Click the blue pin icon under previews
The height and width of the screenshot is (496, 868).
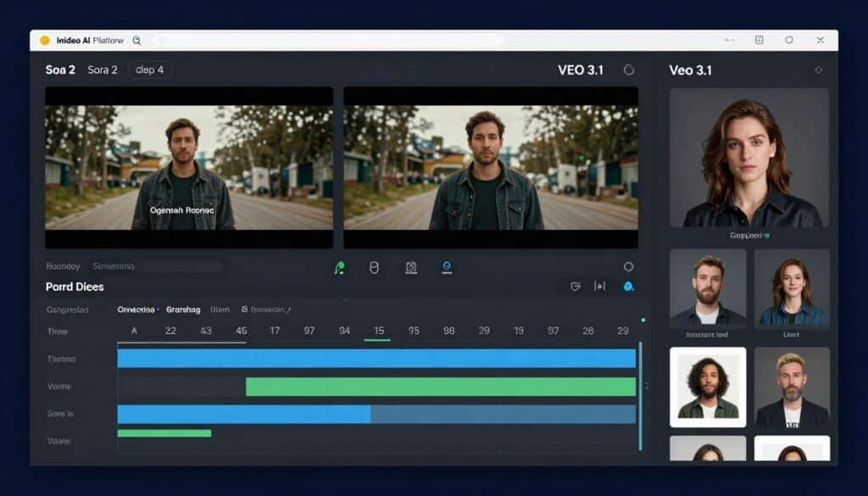447,268
